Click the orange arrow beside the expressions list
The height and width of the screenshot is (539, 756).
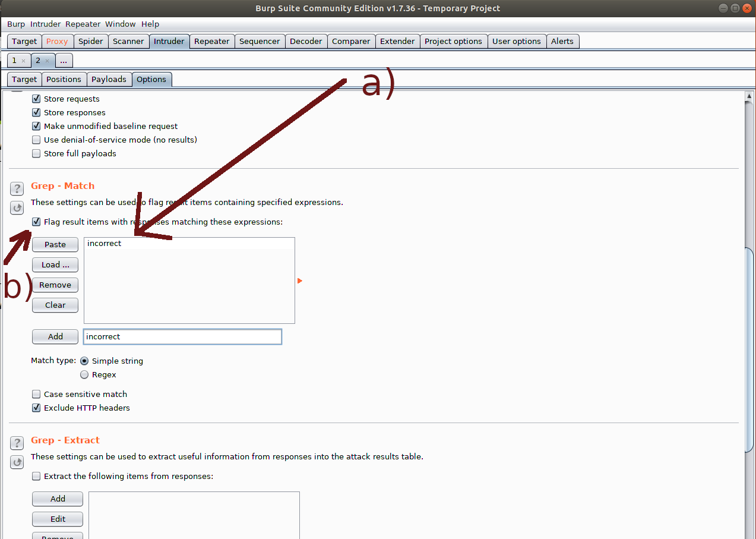300,280
